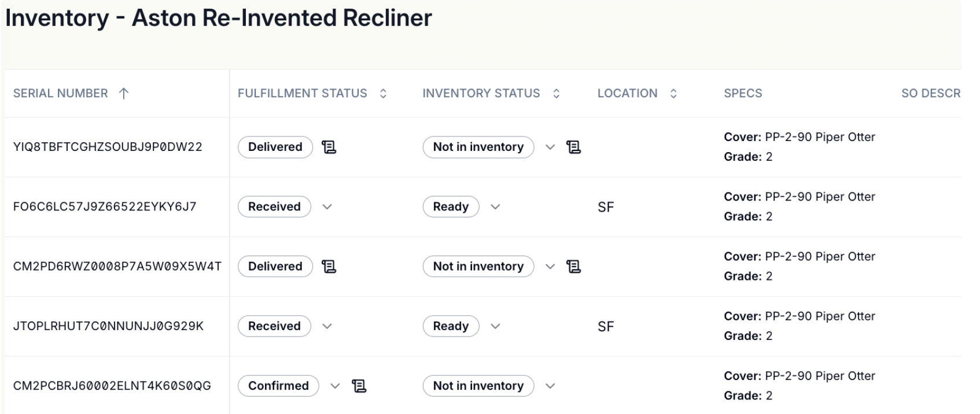This screenshot has height=414, width=980.
Task: Open log icon beside Delivered for YIQ8TBFTCGHZSOUBJ9P0DW22
Action: point(329,147)
